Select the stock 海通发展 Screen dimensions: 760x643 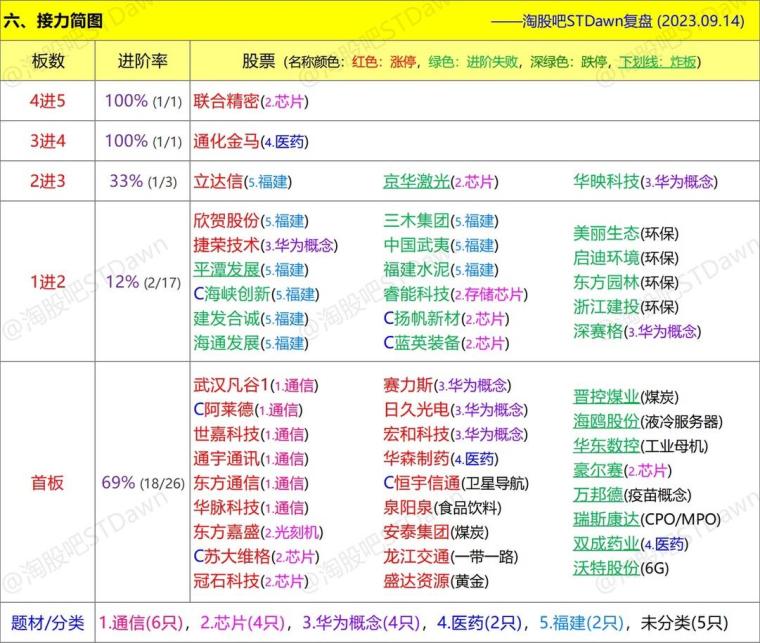point(226,343)
